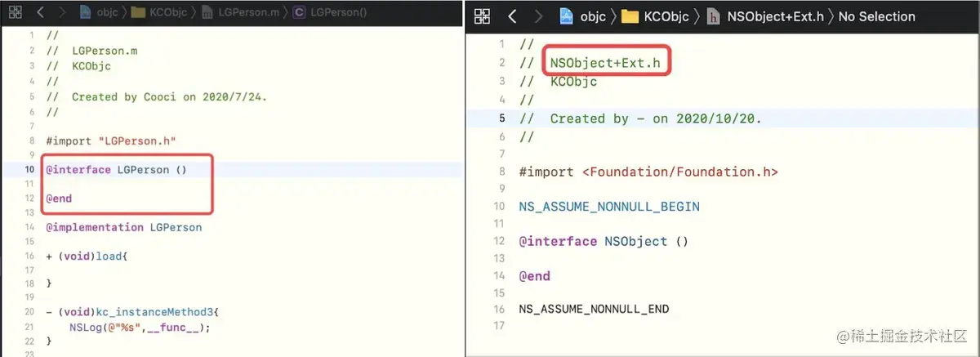Open related items menu in LGPerson.m editor
The width and height of the screenshot is (980, 357).
(16, 12)
